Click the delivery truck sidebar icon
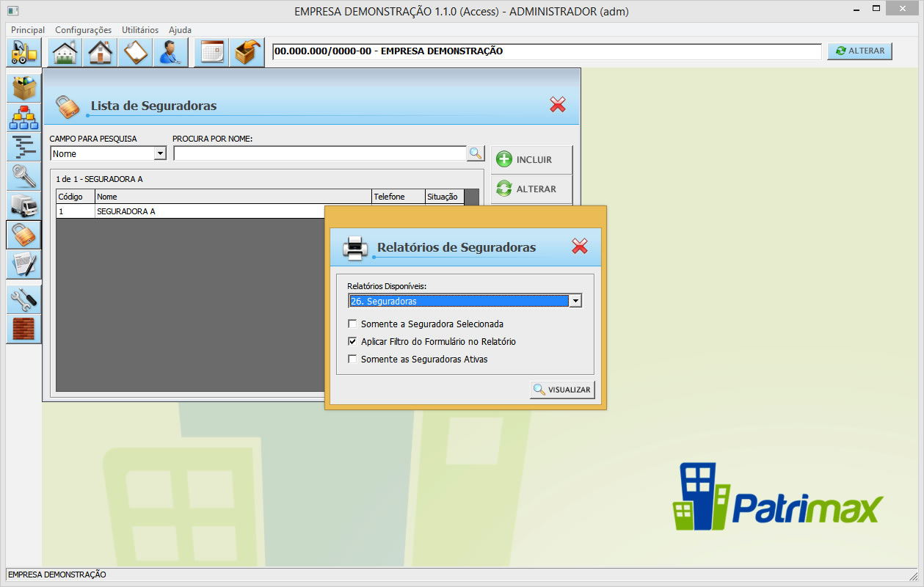The height and width of the screenshot is (587, 924). 24,205
